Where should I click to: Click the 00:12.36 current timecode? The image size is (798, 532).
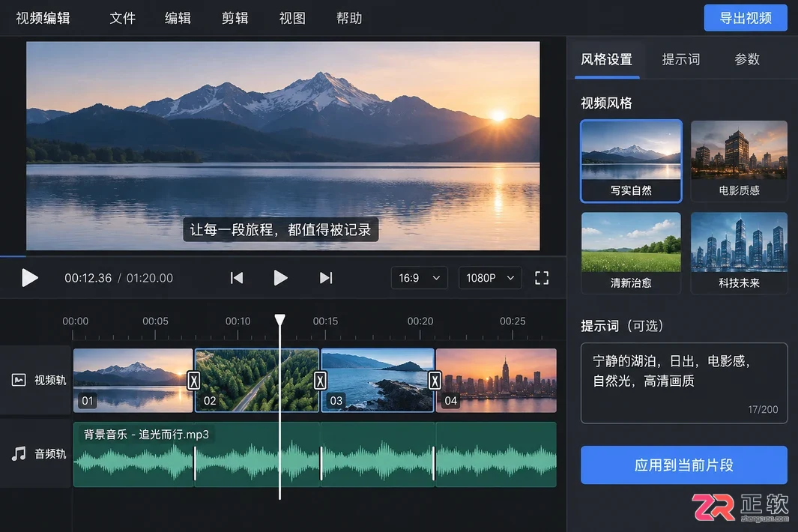88,278
